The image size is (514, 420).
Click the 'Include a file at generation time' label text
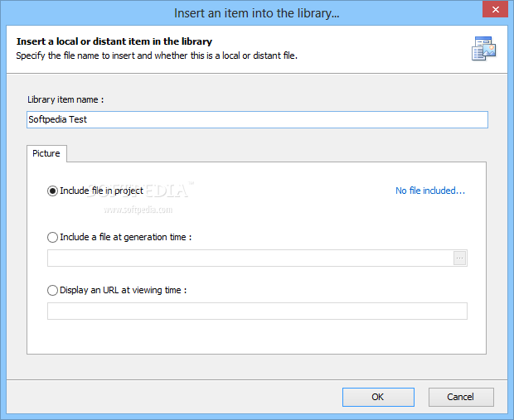pos(125,237)
